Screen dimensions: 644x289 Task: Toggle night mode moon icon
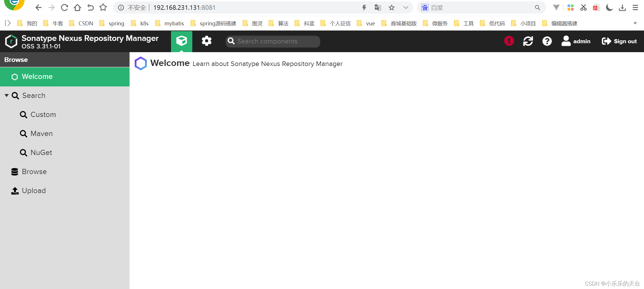609,8
